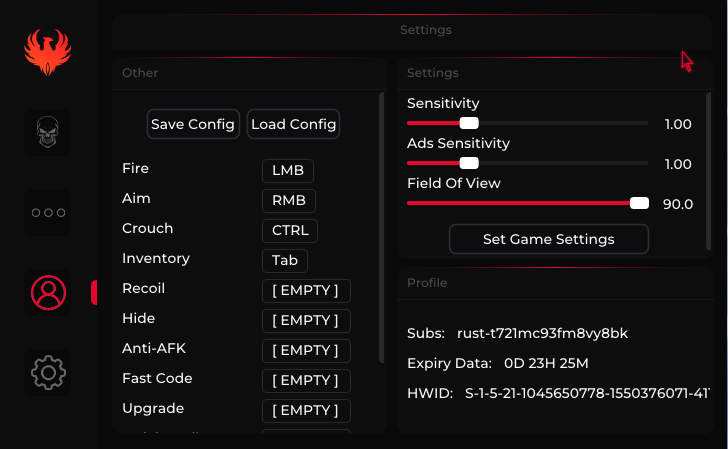728x449 pixels.
Task: Set the empty Fast Code keybind
Action: [306, 381]
